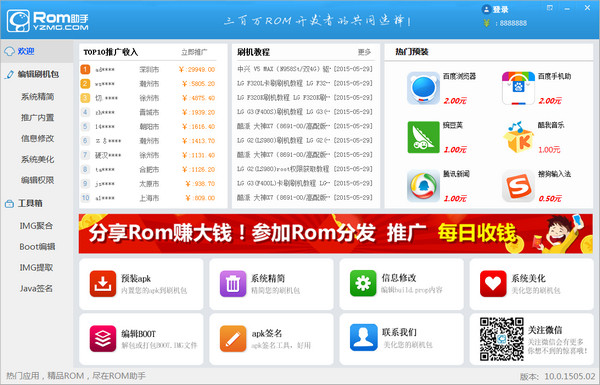Select the 豌豆荚 app icon
Viewport: 600px width, 385px height.
pos(423,137)
